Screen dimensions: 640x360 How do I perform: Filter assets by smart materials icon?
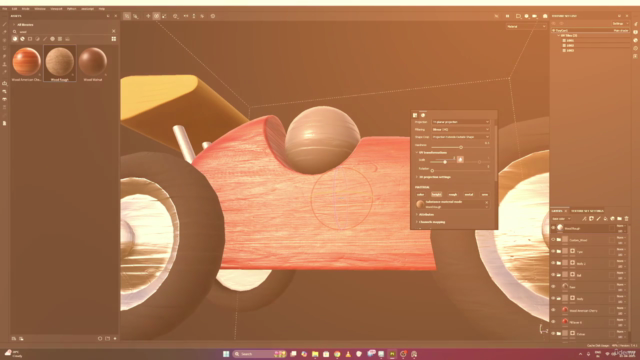(22, 39)
